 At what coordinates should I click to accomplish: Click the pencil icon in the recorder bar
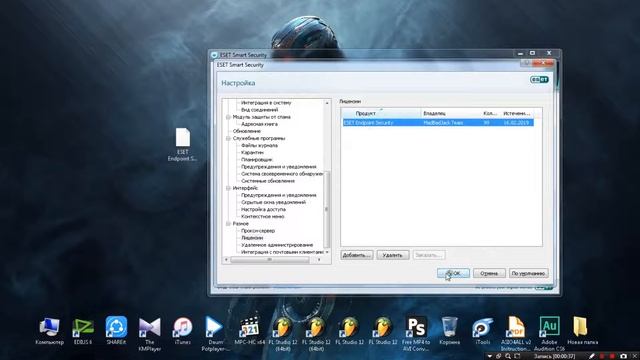(x=592, y=356)
